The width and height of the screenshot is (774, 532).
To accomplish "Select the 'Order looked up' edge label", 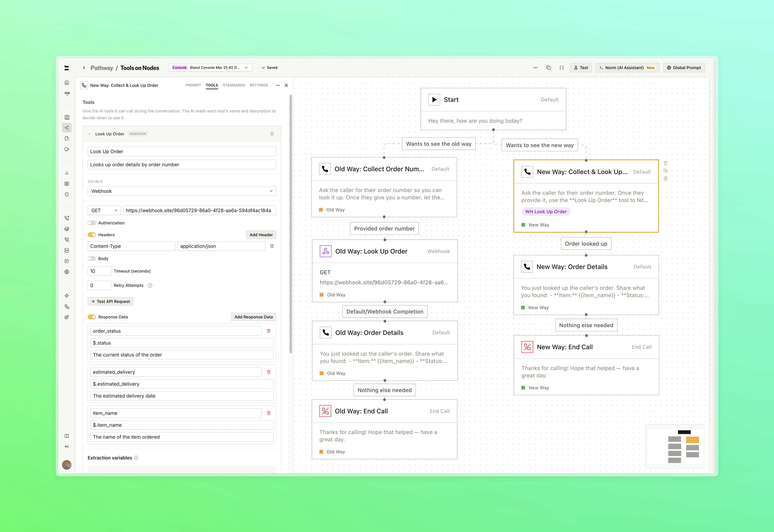I will click(x=586, y=244).
